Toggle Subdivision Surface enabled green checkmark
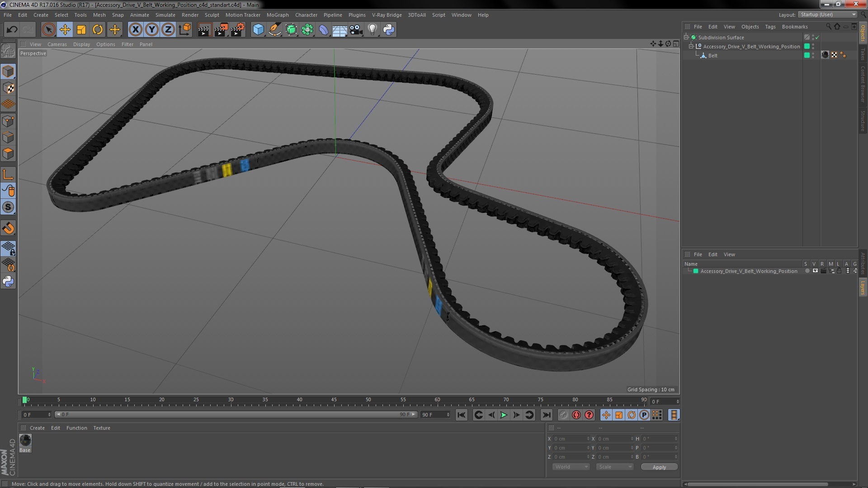This screenshot has height=488, width=868. 817,38
